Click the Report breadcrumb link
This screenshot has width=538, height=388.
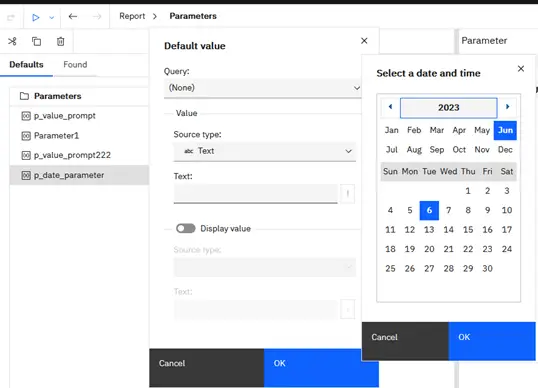pos(132,16)
